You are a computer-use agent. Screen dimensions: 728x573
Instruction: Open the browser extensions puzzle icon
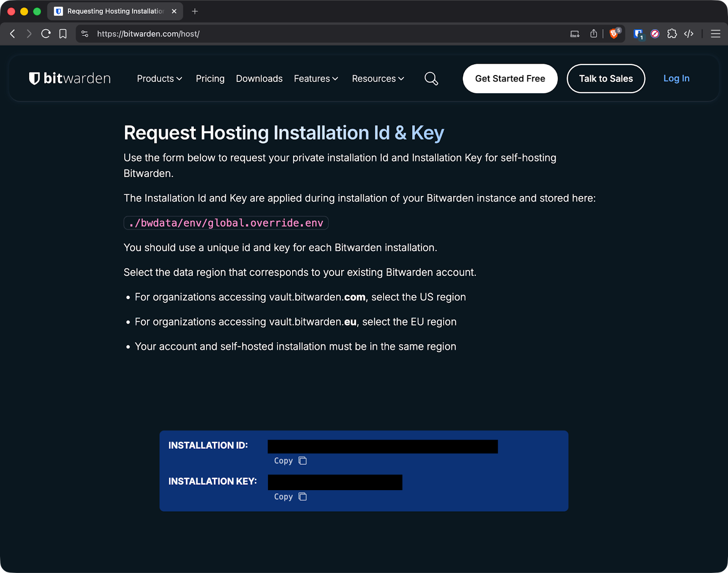(672, 33)
